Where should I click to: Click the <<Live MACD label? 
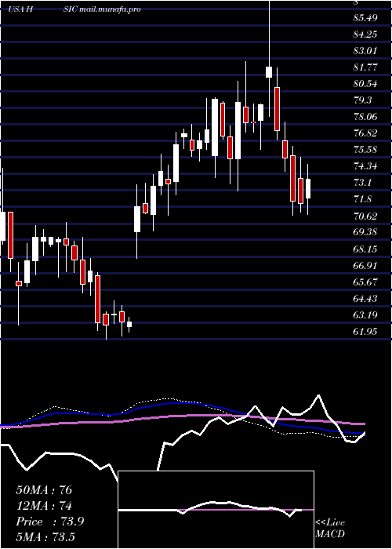tap(330, 528)
